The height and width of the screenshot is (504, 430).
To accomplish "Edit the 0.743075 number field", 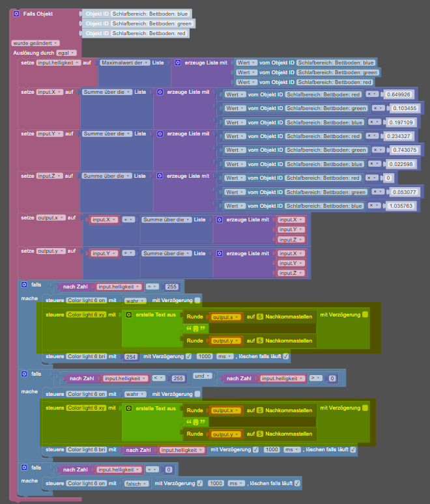I will click(405, 150).
